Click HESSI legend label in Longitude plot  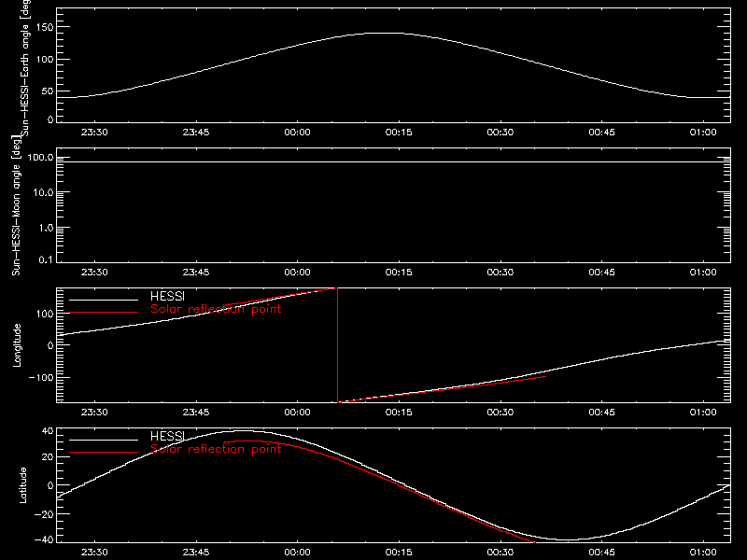tap(167, 296)
